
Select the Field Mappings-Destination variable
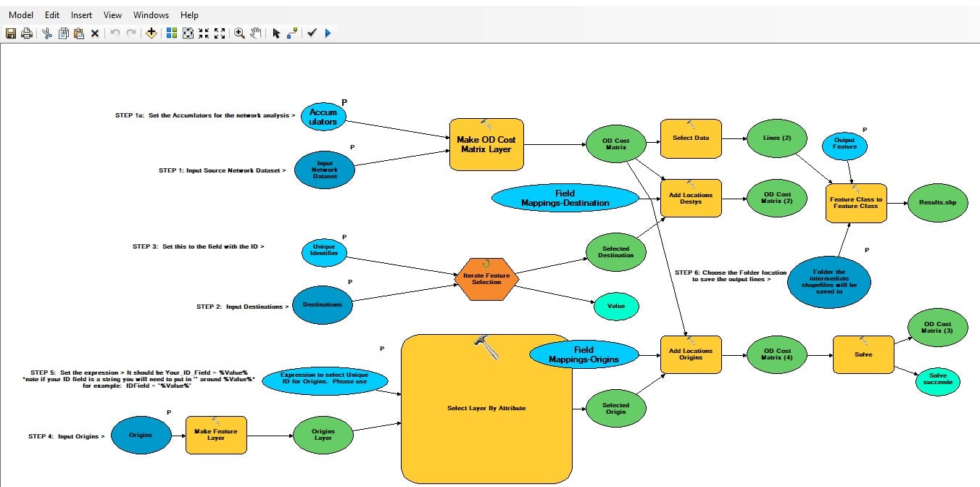565,198
